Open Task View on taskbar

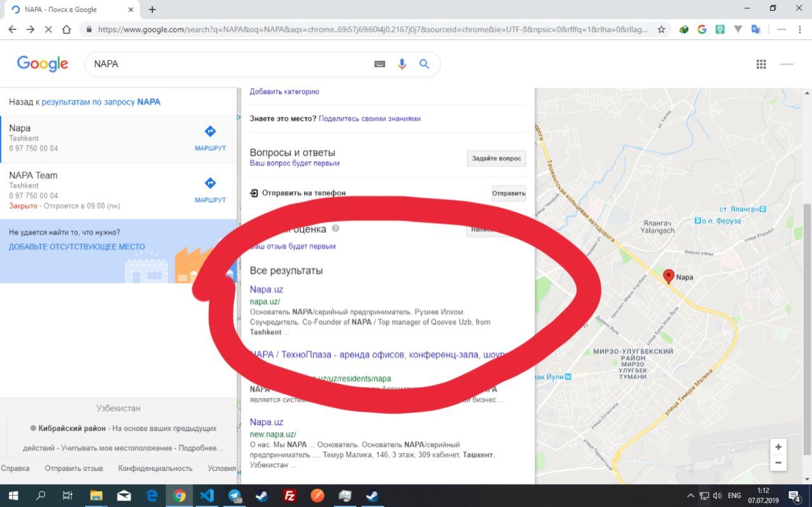(67, 496)
